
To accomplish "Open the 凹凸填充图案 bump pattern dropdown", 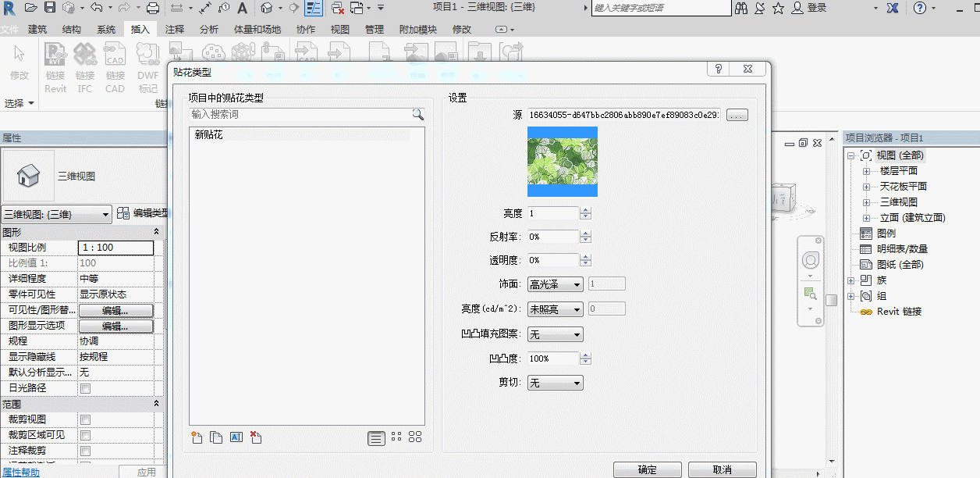I will (556, 334).
